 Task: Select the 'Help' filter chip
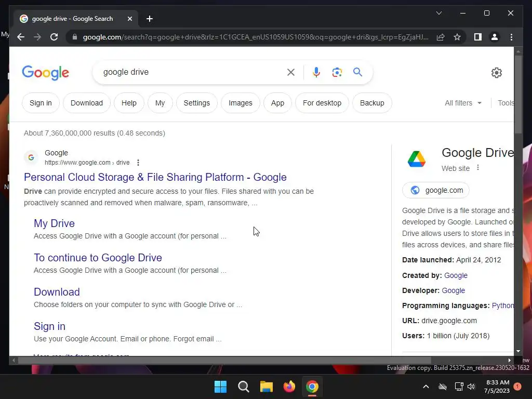coord(129,103)
